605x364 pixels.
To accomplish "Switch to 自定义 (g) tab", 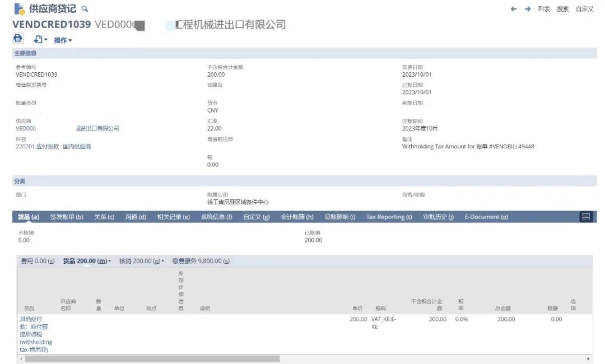I will click(256, 217).
